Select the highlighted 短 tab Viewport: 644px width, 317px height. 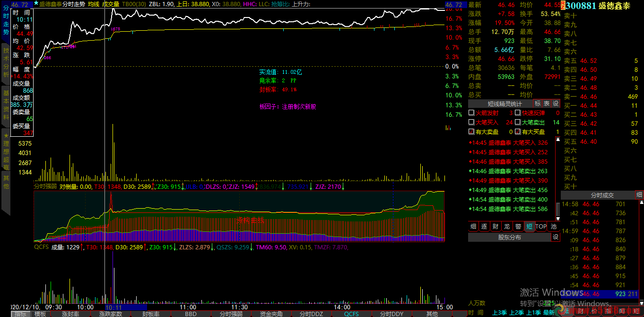(530, 227)
